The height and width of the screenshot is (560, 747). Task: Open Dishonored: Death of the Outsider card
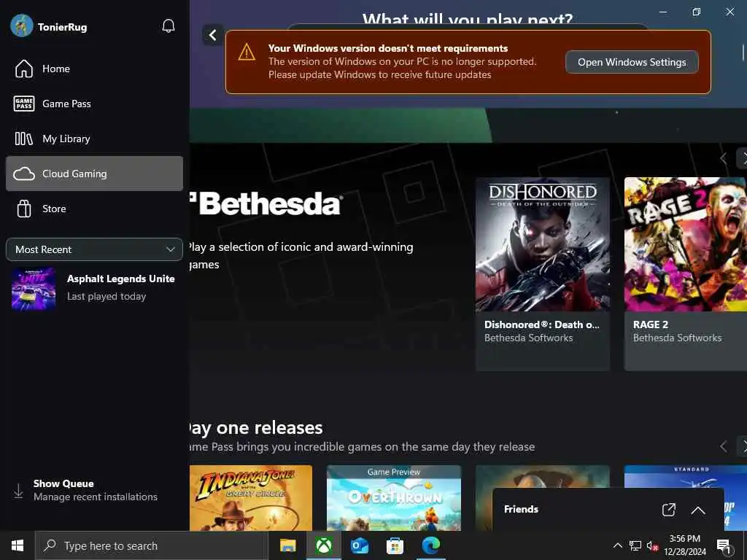[543, 274]
